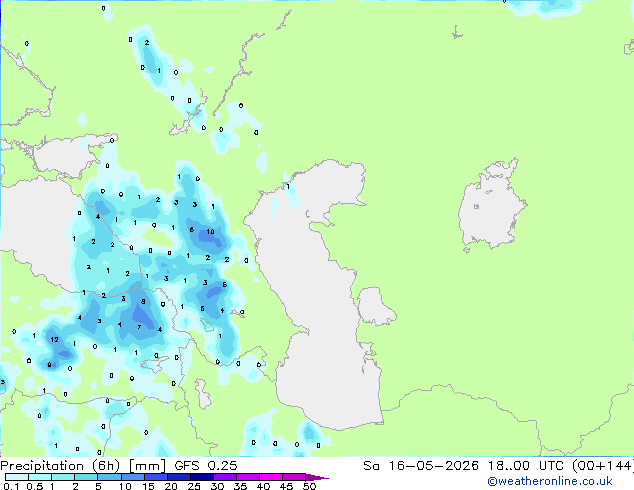Click the 'GFS 0.25' model label
Image resolution: width=634 pixels, height=490 pixels.
click(206, 466)
